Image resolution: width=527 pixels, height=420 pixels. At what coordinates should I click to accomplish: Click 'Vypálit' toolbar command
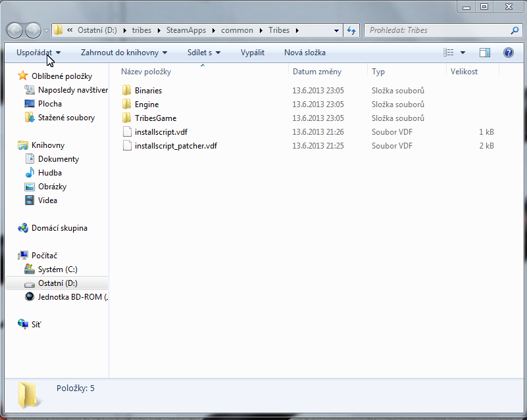pyautogui.click(x=253, y=53)
